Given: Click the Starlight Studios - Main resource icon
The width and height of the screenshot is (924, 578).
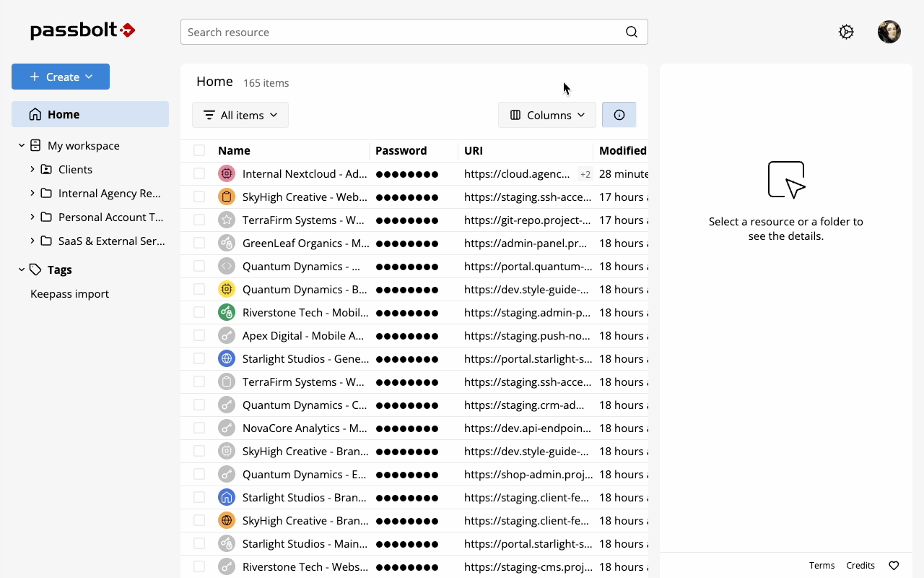Looking at the screenshot, I should point(227,543).
